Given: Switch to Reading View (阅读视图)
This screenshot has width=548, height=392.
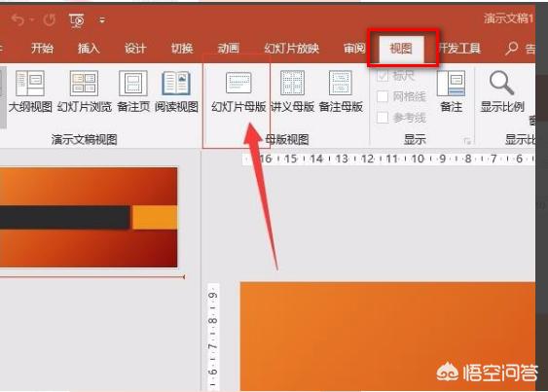Looking at the screenshot, I should [x=176, y=91].
